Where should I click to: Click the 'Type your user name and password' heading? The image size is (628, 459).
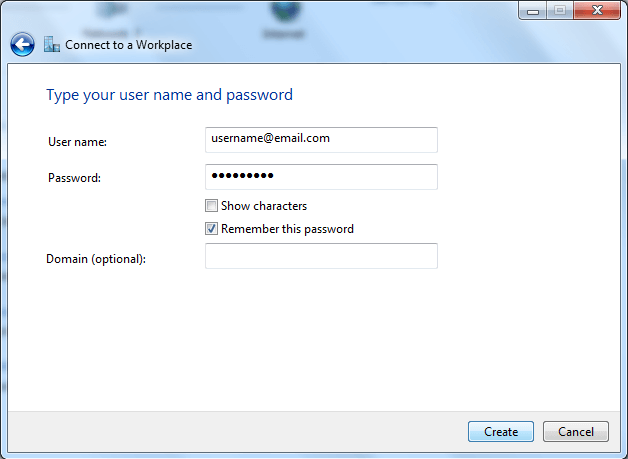[x=169, y=95]
